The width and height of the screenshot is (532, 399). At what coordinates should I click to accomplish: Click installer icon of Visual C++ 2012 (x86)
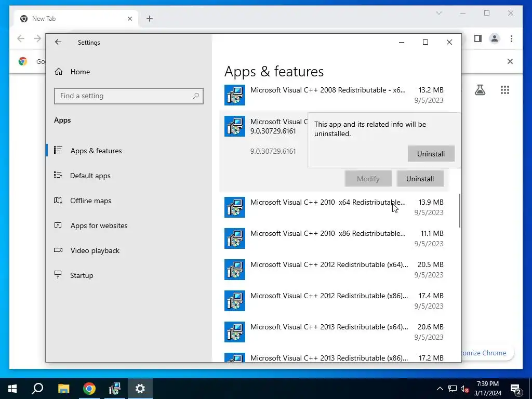point(235,301)
